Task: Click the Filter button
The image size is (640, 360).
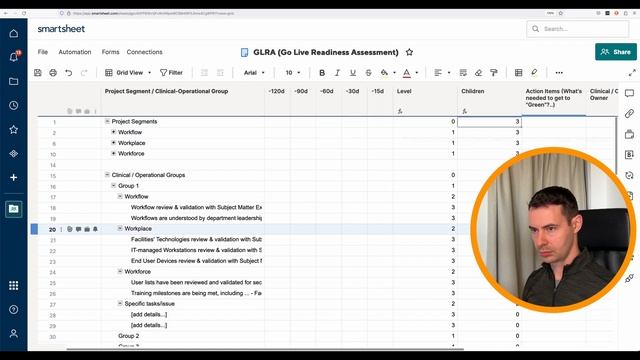Action: 171,73
